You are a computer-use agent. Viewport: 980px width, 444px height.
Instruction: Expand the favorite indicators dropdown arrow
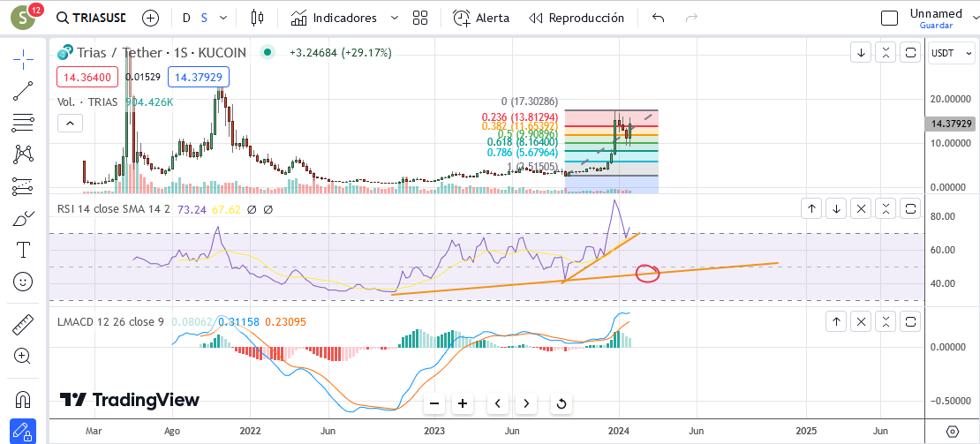pos(395,18)
